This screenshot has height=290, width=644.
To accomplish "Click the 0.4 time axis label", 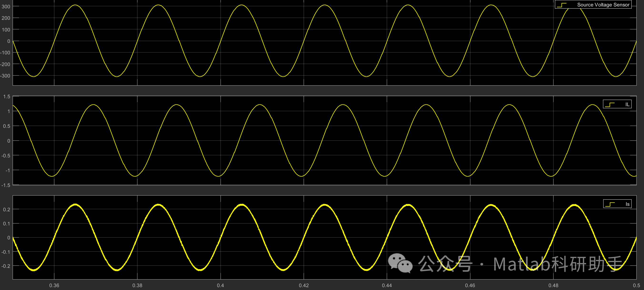I will 220,285.
